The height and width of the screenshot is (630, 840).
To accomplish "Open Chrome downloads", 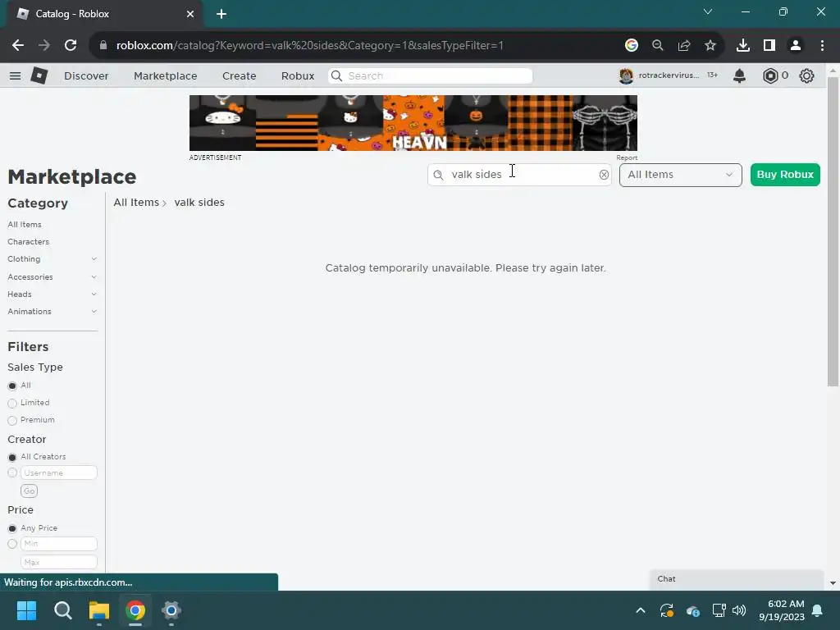I will (742, 46).
